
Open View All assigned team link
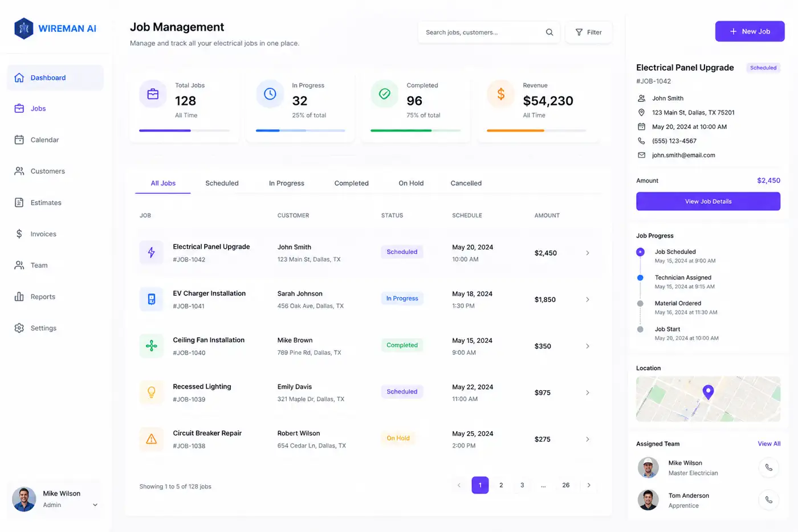769,444
